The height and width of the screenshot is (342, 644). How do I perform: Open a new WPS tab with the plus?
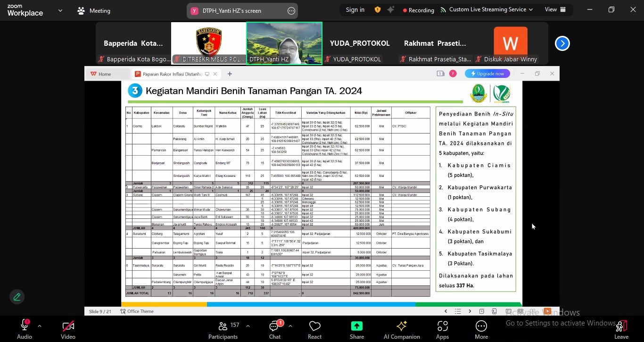click(230, 74)
